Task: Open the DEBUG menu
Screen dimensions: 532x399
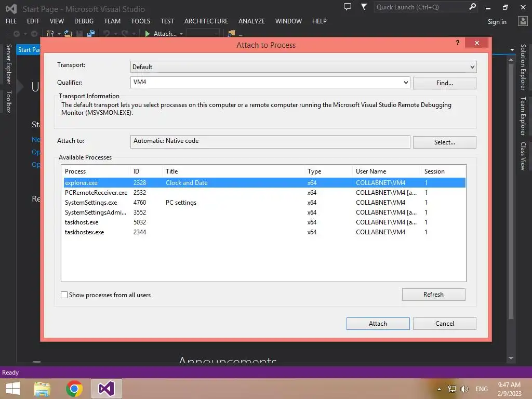Action: click(x=84, y=21)
